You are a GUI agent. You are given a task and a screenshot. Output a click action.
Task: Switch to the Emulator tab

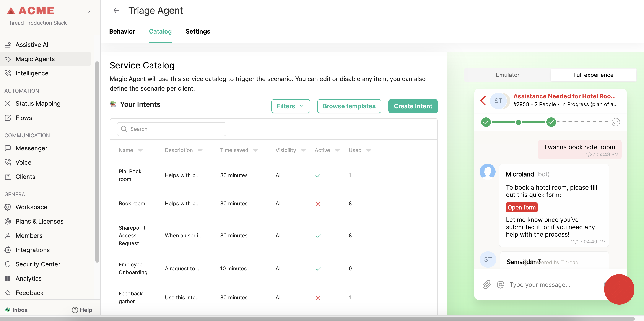point(507,75)
